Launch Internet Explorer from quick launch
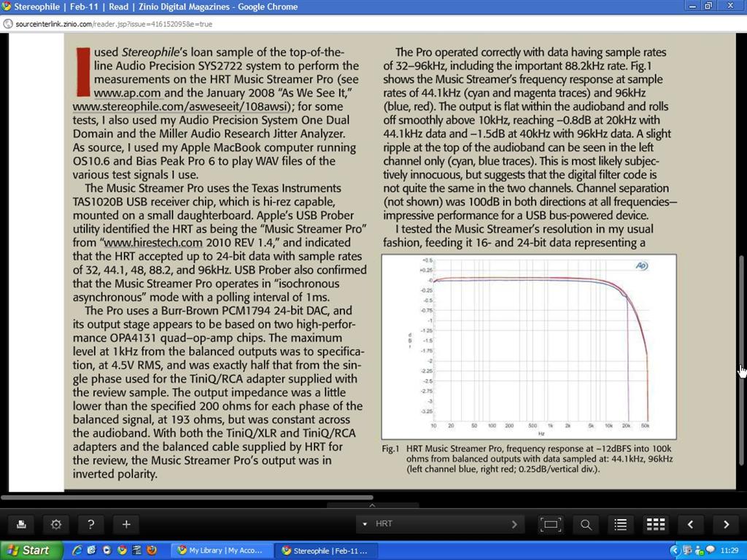Viewport: 747px width, 560px height. [77, 551]
